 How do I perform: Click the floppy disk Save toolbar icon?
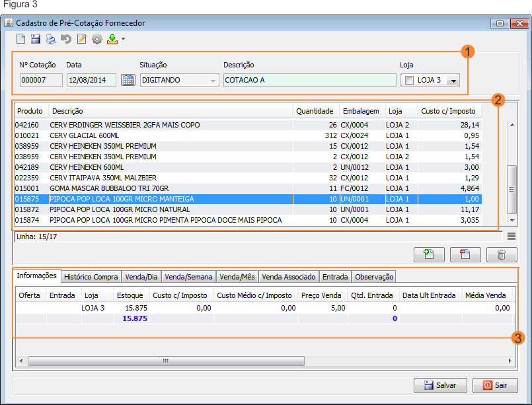pos(36,39)
